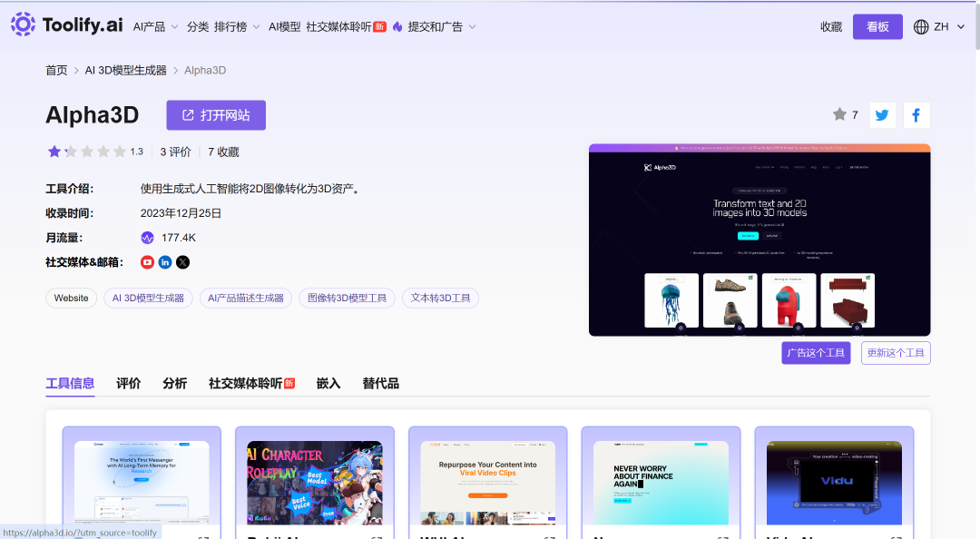This screenshot has height=539, width=980.
Task: Click the monthly traffic wave icon
Action: [x=148, y=238]
